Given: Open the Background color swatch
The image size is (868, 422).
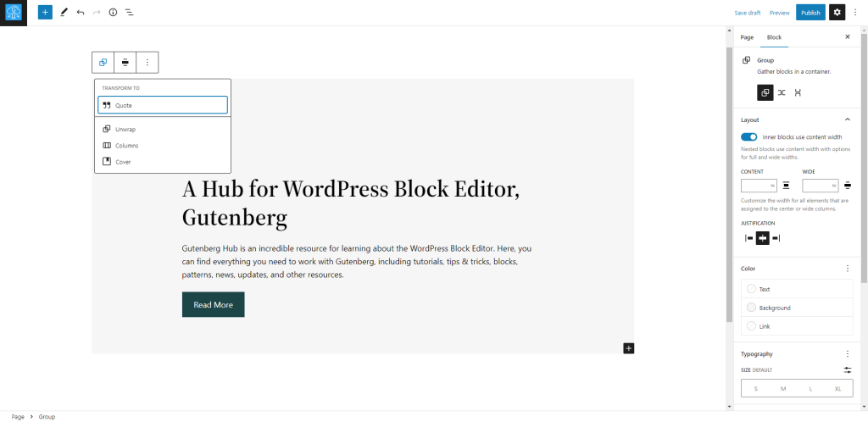Looking at the screenshot, I should pyautogui.click(x=775, y=308).
